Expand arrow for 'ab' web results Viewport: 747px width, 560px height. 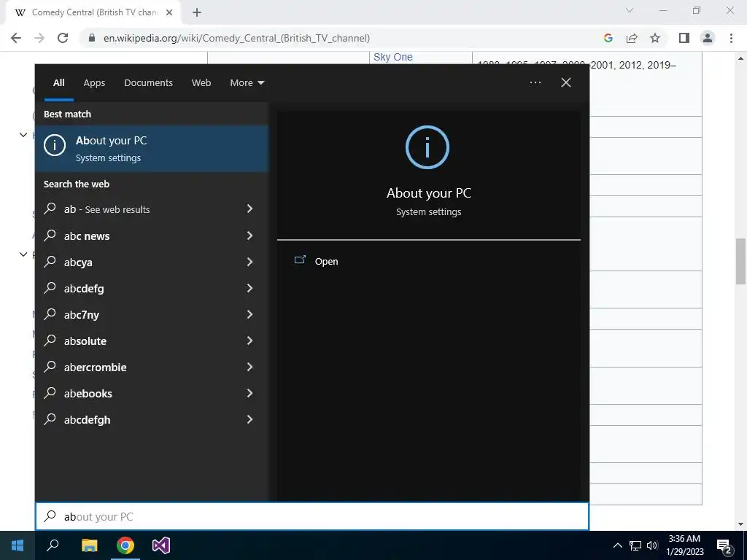(249, 209)
